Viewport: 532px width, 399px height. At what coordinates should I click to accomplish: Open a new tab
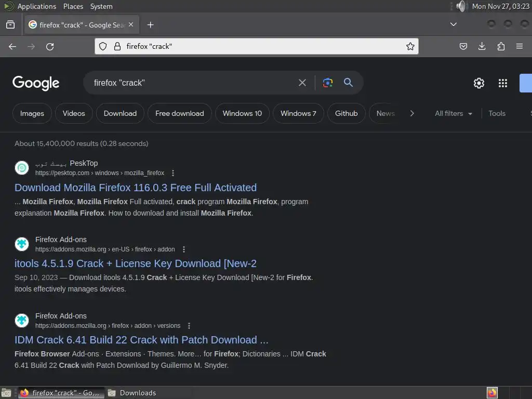pyautogui.click(x=150, y=25)
